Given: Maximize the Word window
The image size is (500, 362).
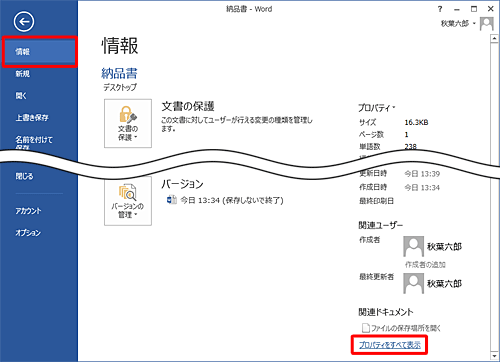Looking at the screenshot, I should click(x=474, y=9).
